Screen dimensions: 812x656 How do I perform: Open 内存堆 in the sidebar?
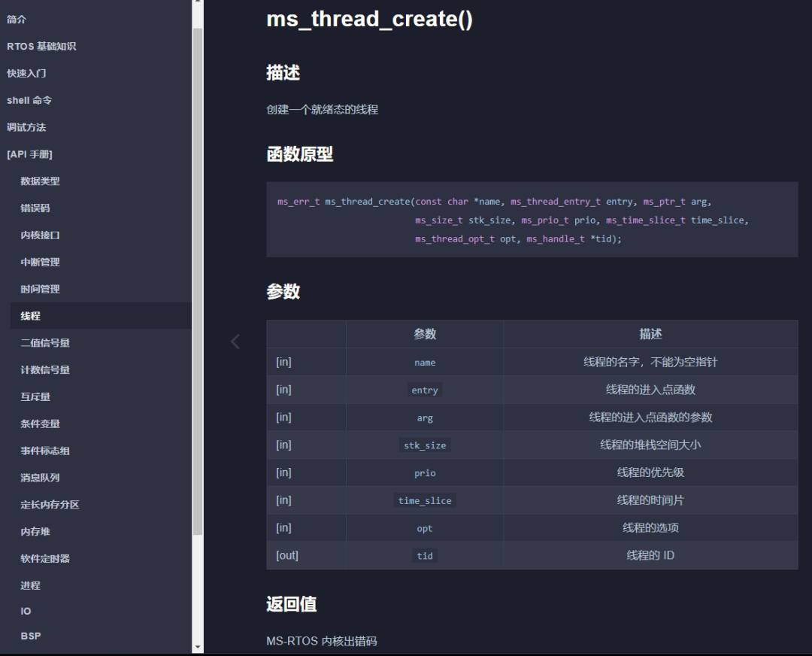click(35, 532)
